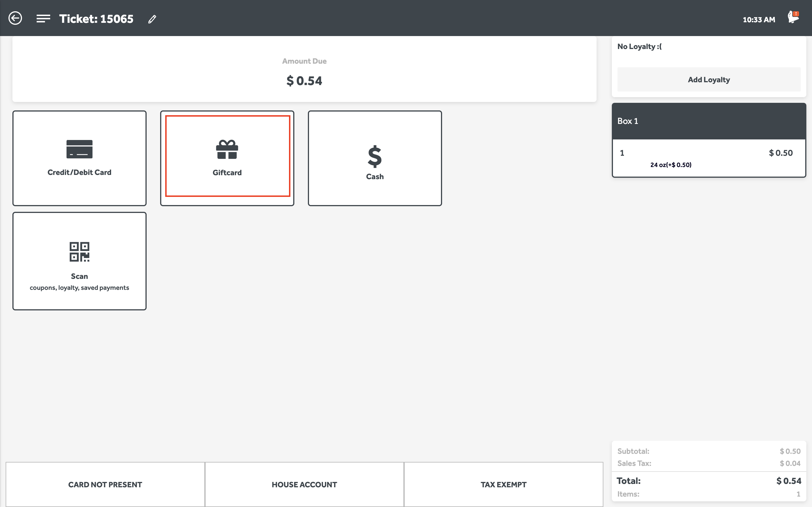Click the back arrow icon
812x507 pixels.
(15, 18)
